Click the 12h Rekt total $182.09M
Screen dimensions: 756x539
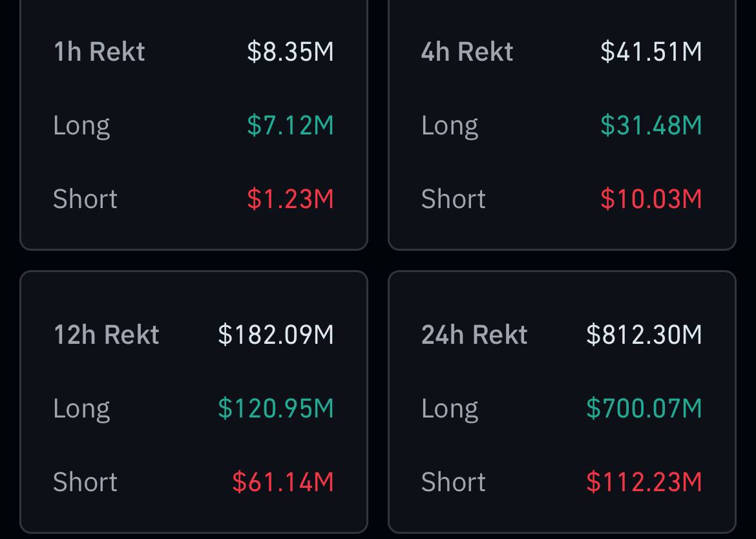coord(276,335)
